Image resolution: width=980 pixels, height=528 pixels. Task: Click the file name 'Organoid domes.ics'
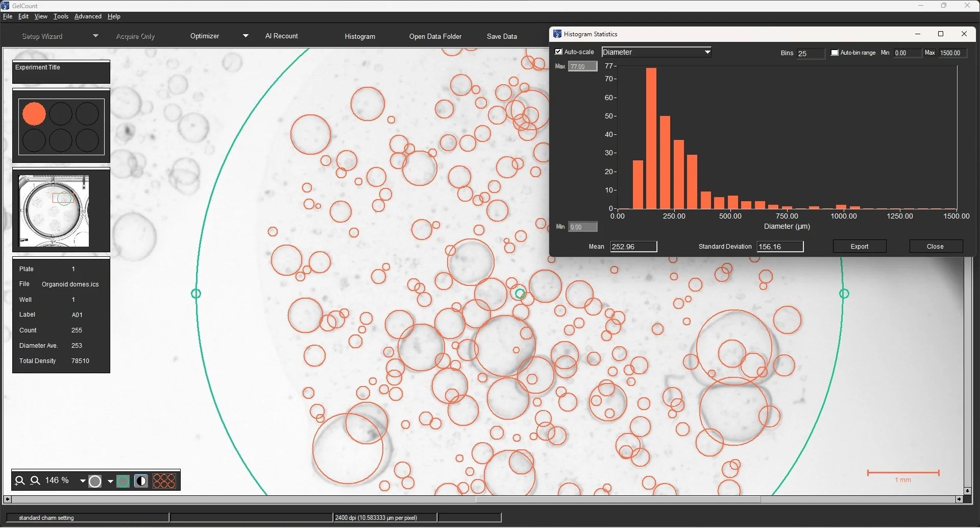(70, 284)
